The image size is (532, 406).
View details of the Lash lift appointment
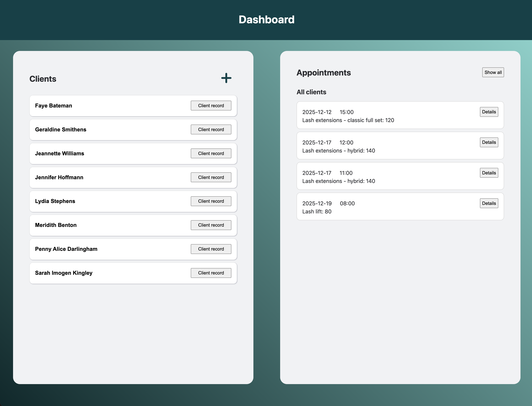pyautogui.click(x=489, y=203)
